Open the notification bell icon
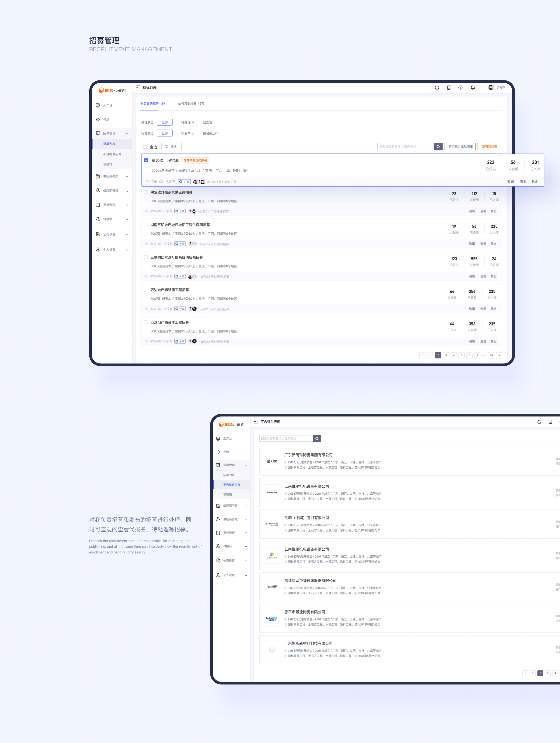The height and width of the screenshot is (743, 560). coord(473,88)
